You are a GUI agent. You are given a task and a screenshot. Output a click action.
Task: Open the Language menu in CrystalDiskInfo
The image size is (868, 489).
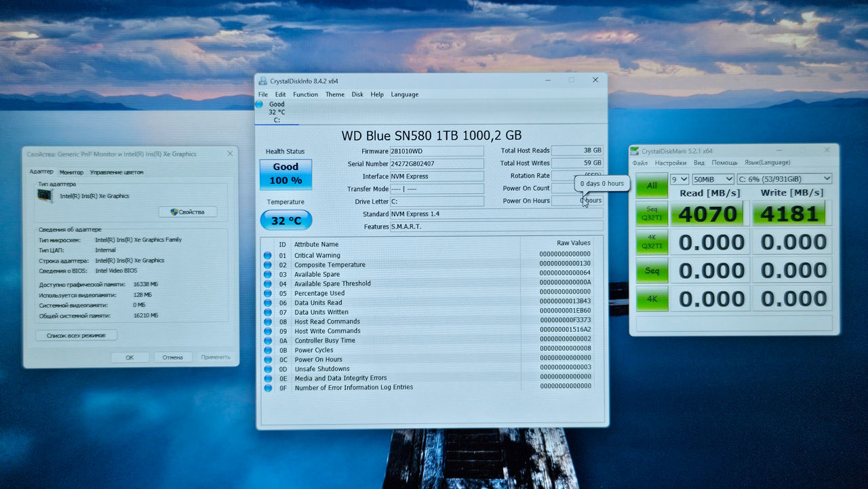(405, 94)
